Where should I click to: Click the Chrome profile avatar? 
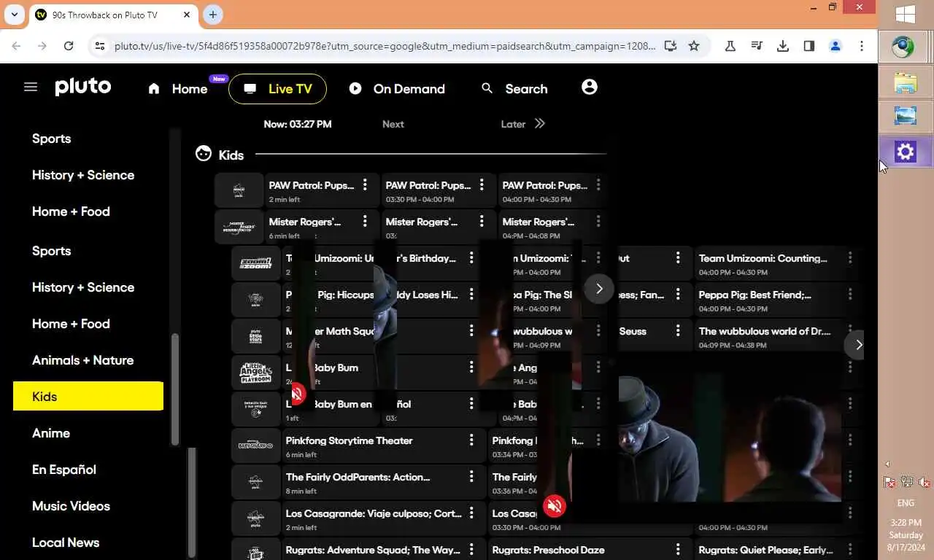tap(835, 46)
